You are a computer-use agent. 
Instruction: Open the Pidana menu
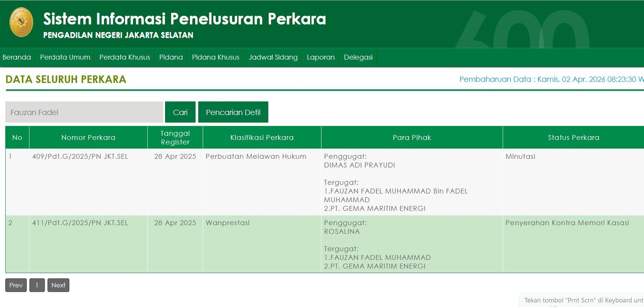pyautogui.click(x=171, y=57)
